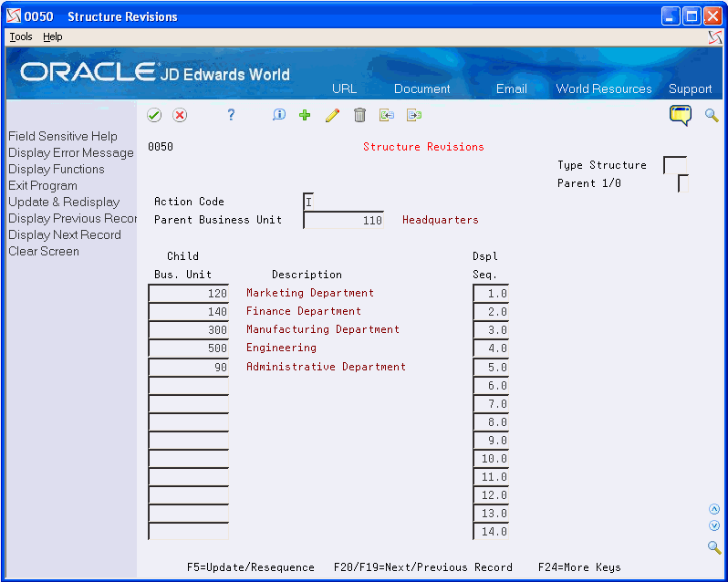Click F20/F19=Next/Previous Record text
728x582 pixels.
(x=423, y=567)
